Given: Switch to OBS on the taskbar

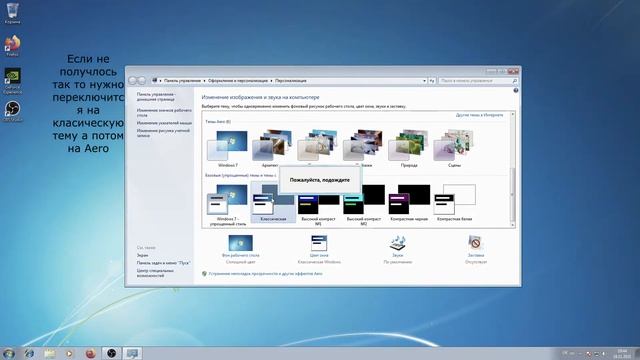Looking at the screenshot, I should 111,353.
